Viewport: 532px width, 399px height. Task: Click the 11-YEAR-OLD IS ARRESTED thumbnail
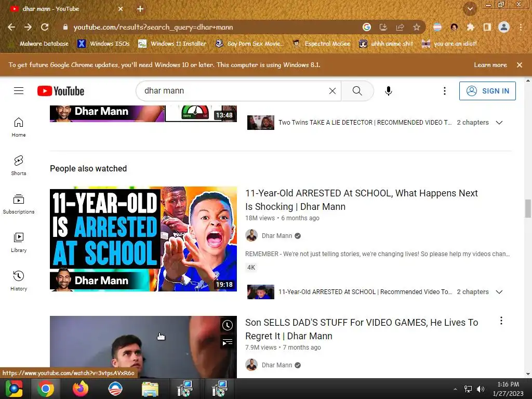point(143,239)
